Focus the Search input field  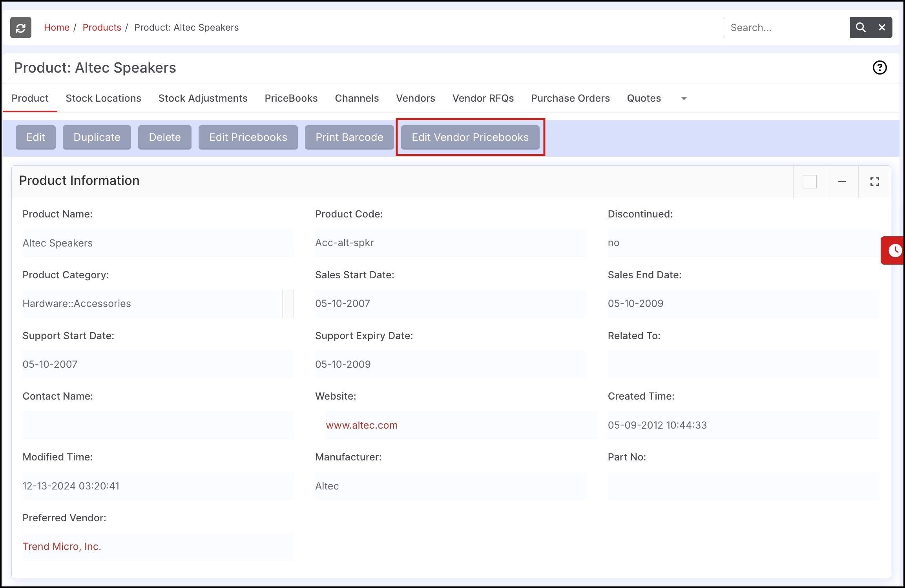click(786, 27)
